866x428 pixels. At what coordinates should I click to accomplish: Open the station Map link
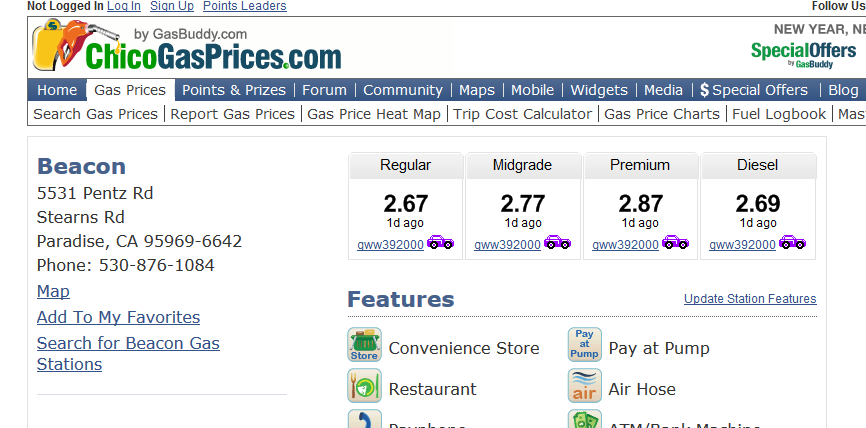pos(53,291)
